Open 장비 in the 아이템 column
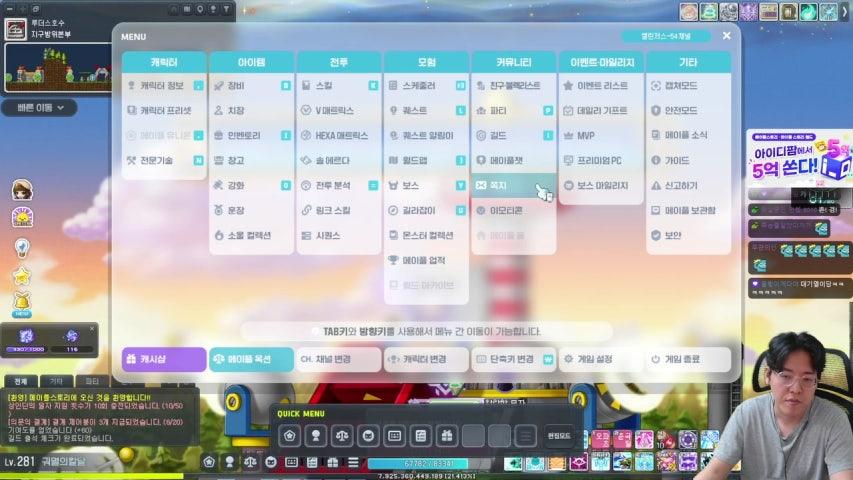Viewport: 853px width, 480px height. click(x=251, y=85)
